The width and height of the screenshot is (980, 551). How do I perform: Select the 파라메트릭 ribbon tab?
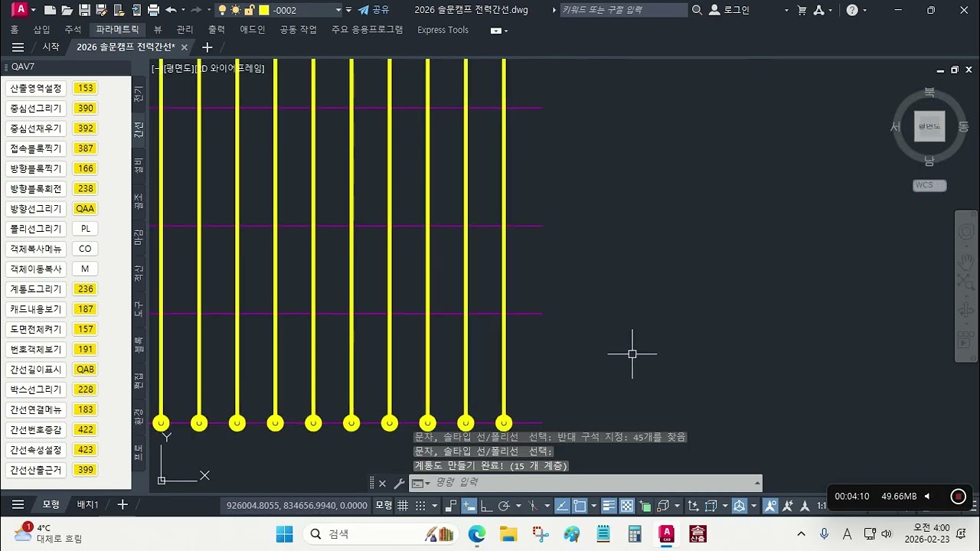117,30
